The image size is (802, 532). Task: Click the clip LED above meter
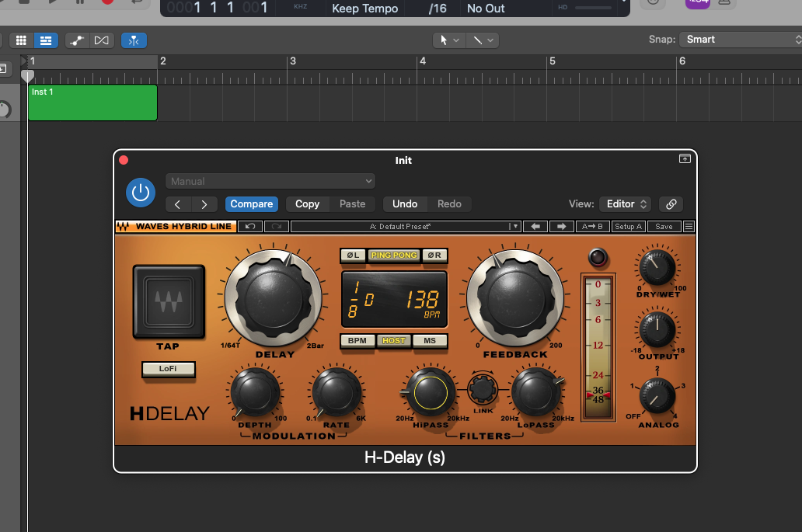(598, 258)
